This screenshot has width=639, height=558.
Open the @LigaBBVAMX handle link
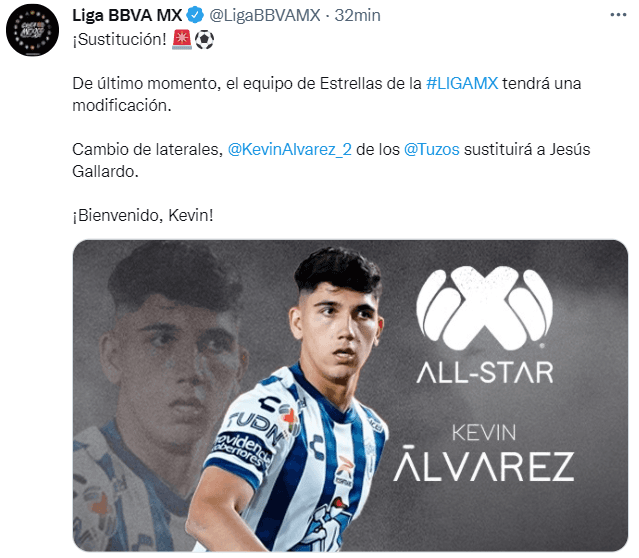click(x=265, y=15)
